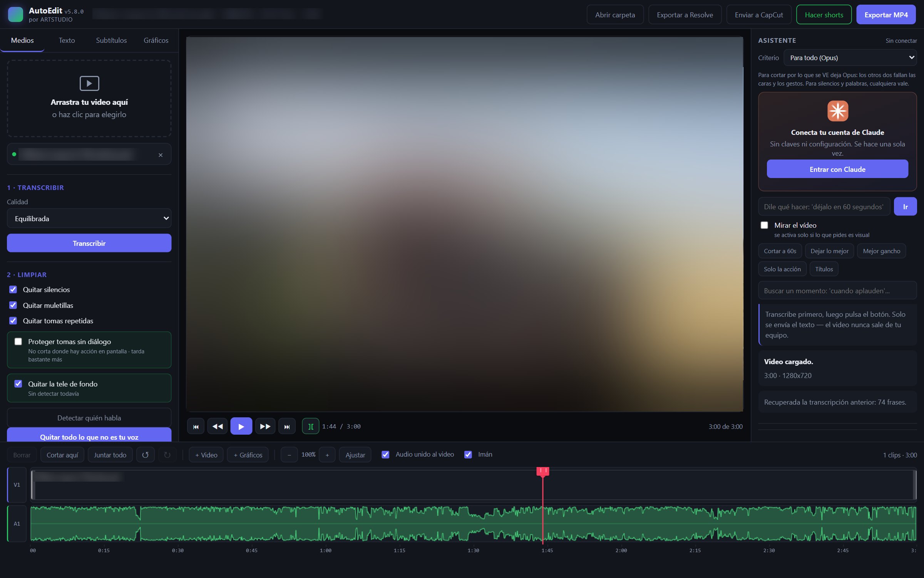Click the Cortar a 60s preset
The height and width of the screenshot is (578, 924).
780,251
